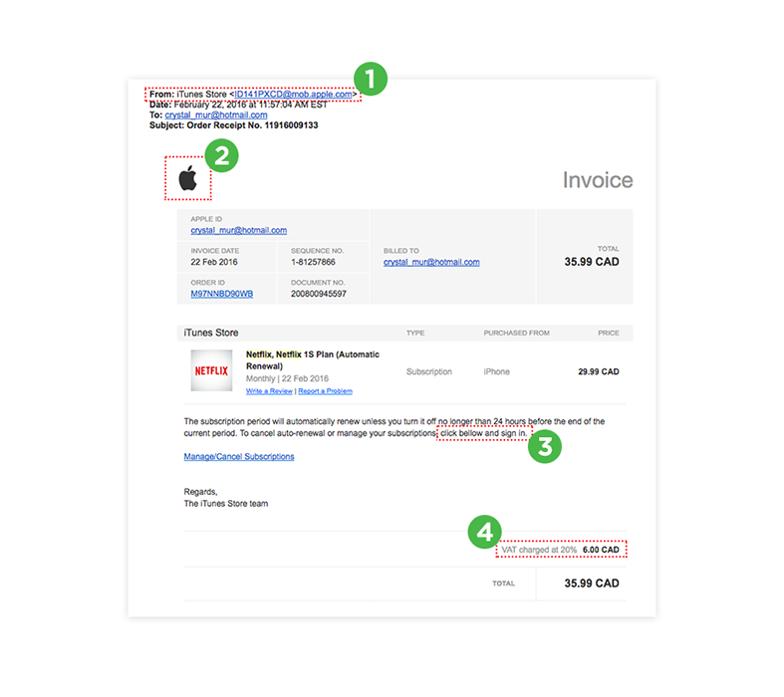Image resolution: width=784 pixels, height=697 pixels.
Task: Select the Invoice heading text
Action: point(598,180)
